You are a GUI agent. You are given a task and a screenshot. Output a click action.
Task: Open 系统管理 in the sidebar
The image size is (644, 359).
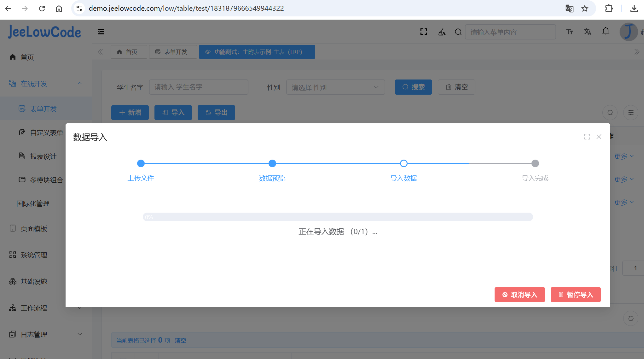point(34,255)
